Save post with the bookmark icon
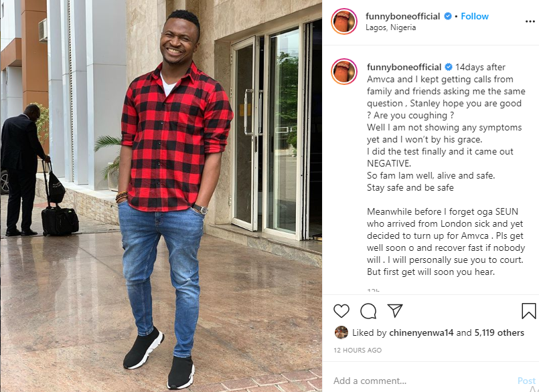 529,311
